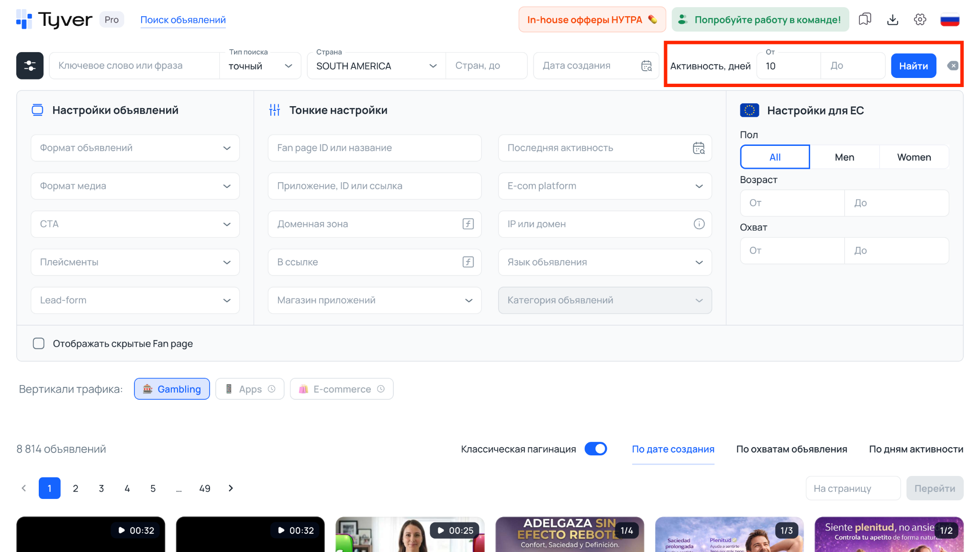This screenshot has height=552, width=980.
Task: Select the Women gender option
Action: (913, 157)
